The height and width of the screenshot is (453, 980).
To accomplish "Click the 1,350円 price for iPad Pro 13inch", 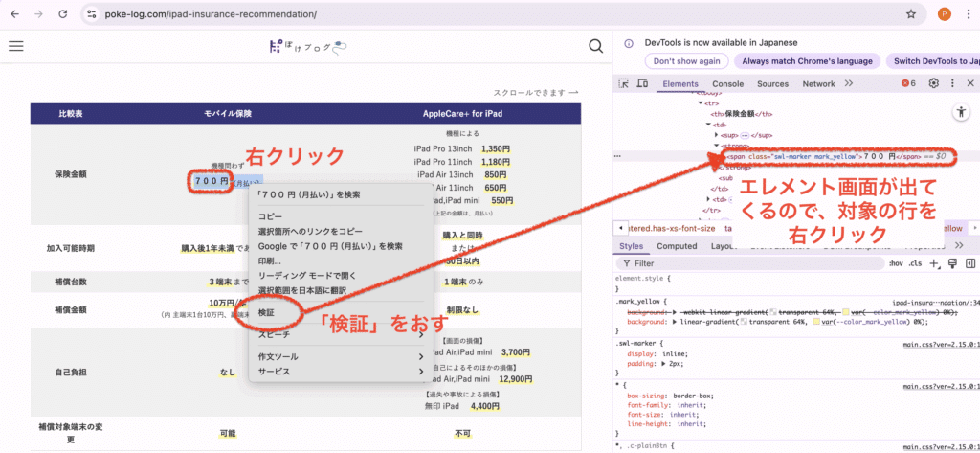I will 497,148.
